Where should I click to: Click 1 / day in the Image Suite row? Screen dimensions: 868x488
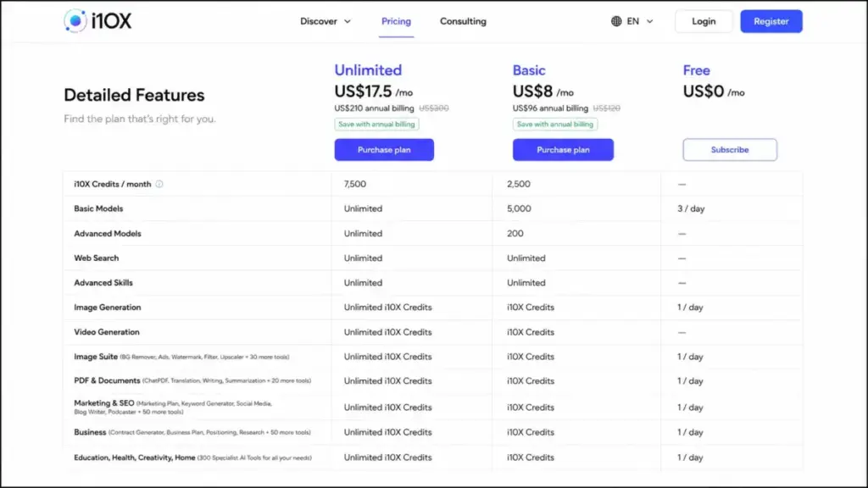tap(690, 357)
